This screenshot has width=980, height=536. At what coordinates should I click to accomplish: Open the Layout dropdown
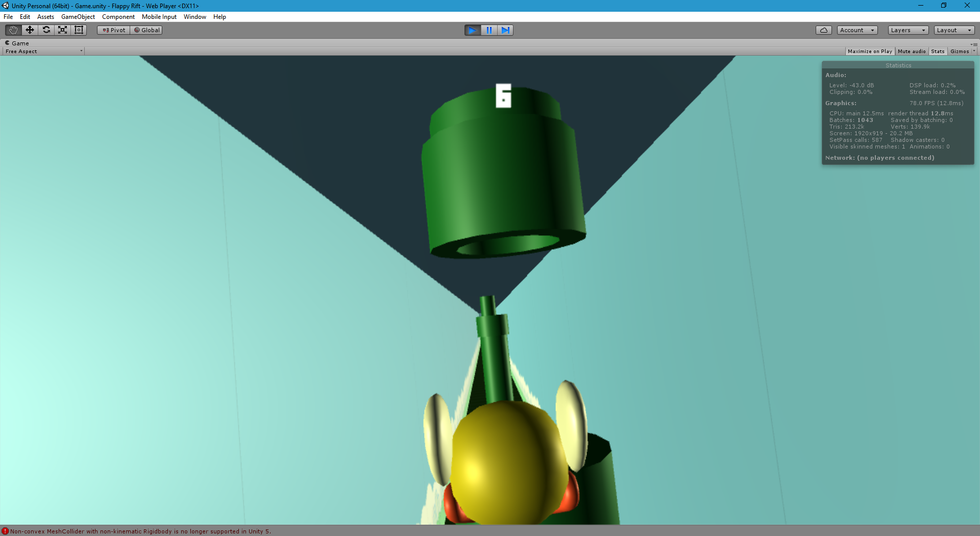(x=954, y=30)
